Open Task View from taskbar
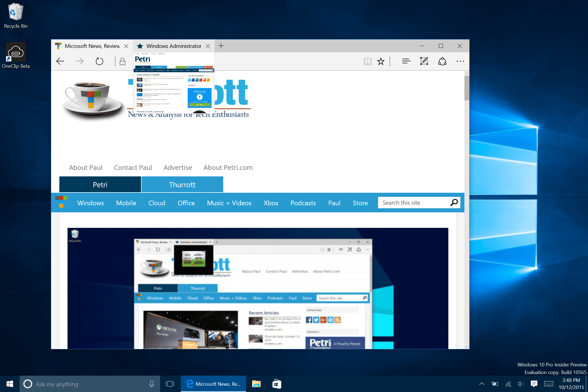 pyautogui.click(x=170, y=384)
